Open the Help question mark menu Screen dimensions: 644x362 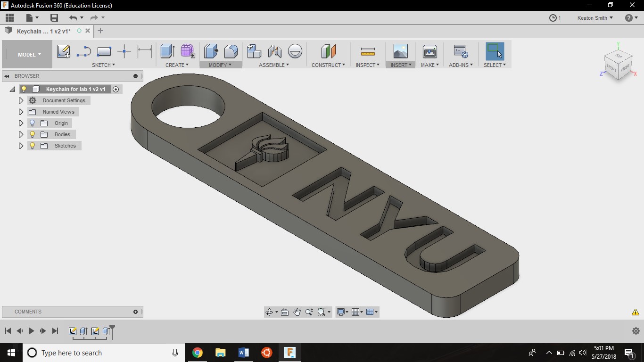631,18
